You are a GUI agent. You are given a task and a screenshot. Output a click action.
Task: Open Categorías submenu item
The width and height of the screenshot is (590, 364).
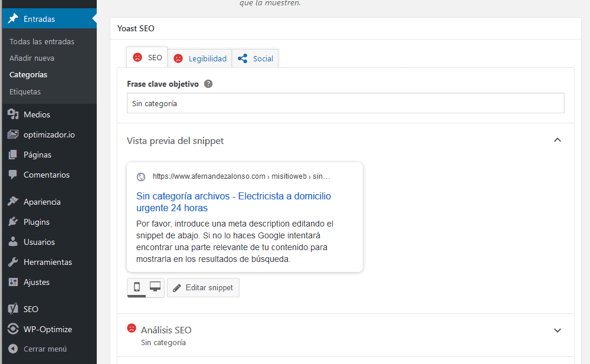[28, 74]
